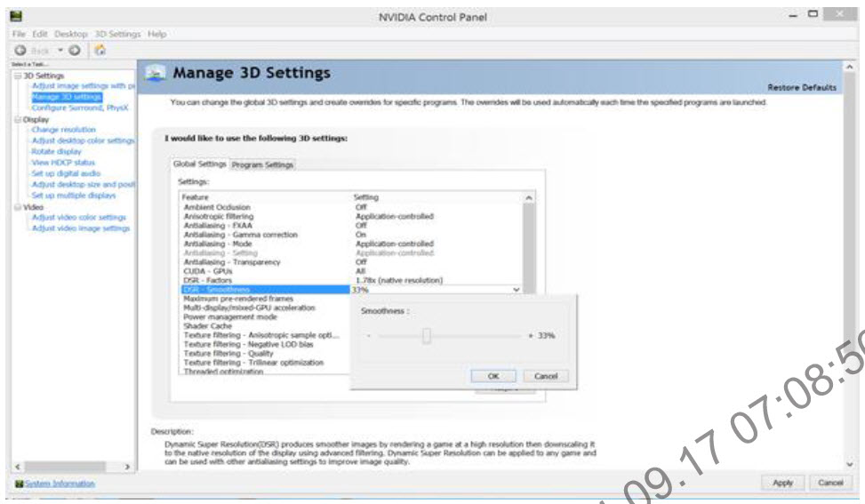This screenshot has height=504, width=865.
Task: Open the File menu
Action: [x=19, y=34]
